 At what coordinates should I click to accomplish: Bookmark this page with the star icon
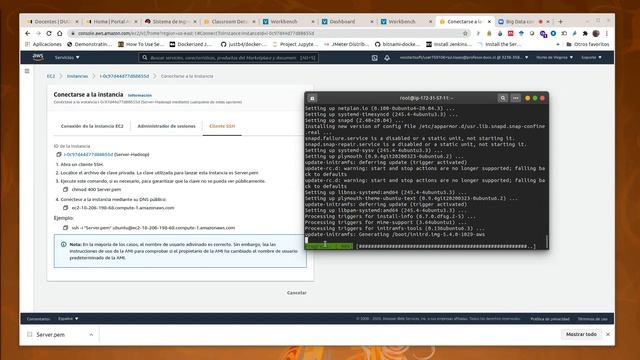465,33
